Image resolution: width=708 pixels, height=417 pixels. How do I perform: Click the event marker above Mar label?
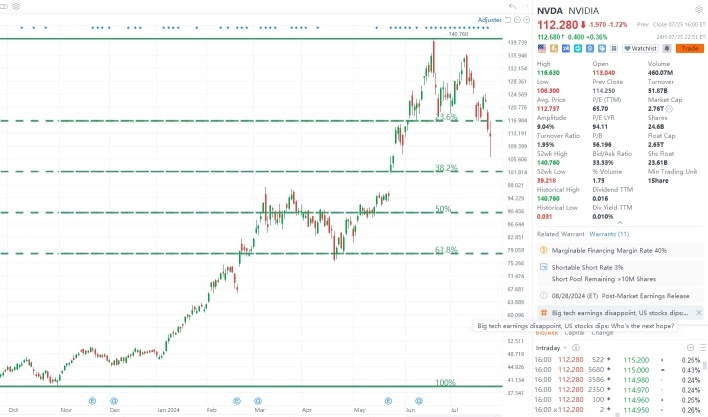click(x=258, y=401)
